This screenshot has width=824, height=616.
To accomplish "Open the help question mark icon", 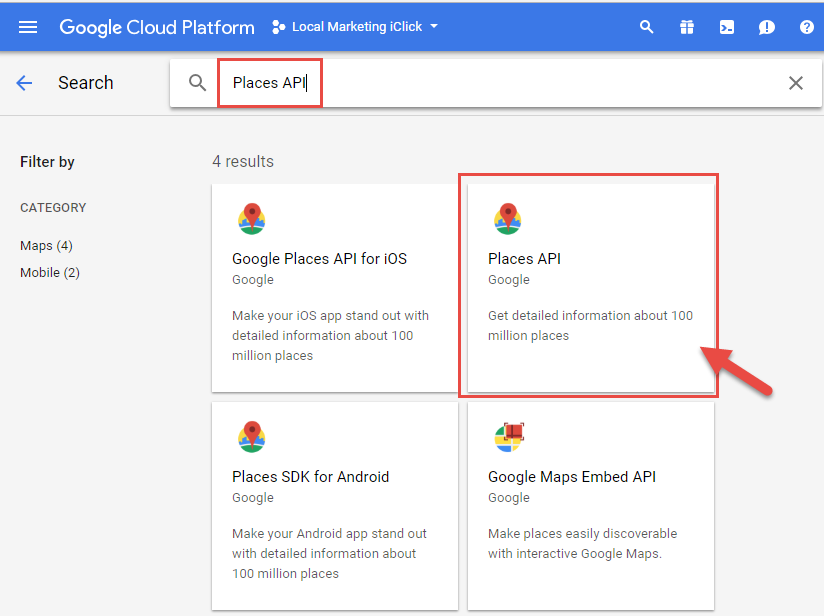I will [807, 27].
